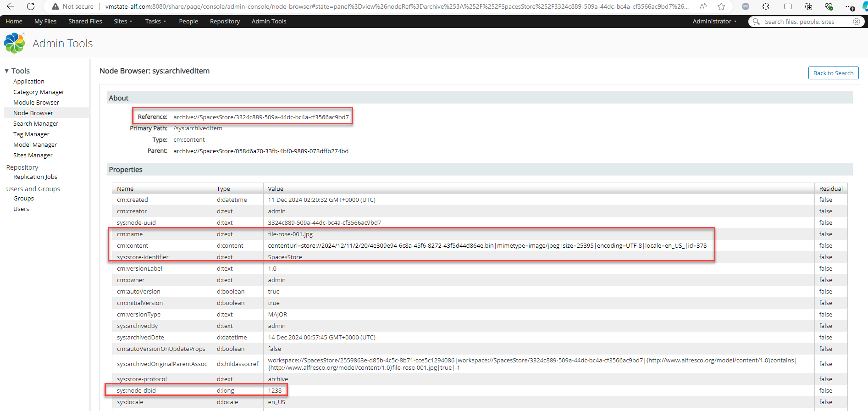868x411 pixels.
Task: Open browser extensions puzzle icon
Action: click(766, 6)
